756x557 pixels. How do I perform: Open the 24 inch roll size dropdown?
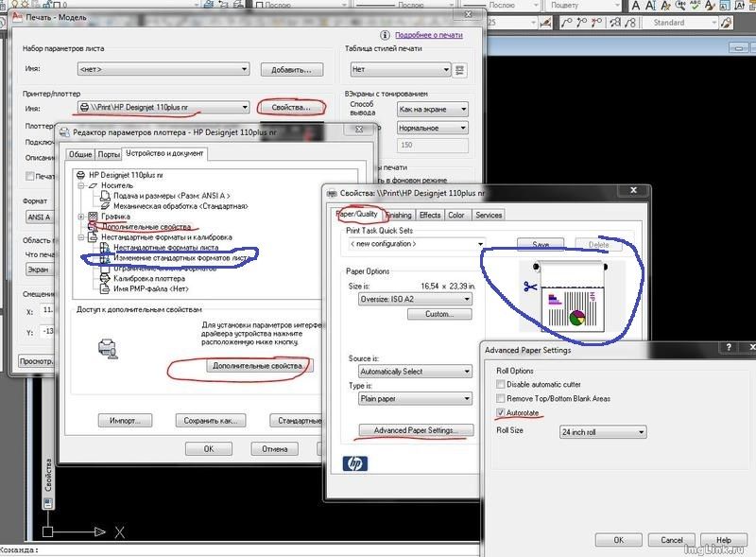click(603, 432)
